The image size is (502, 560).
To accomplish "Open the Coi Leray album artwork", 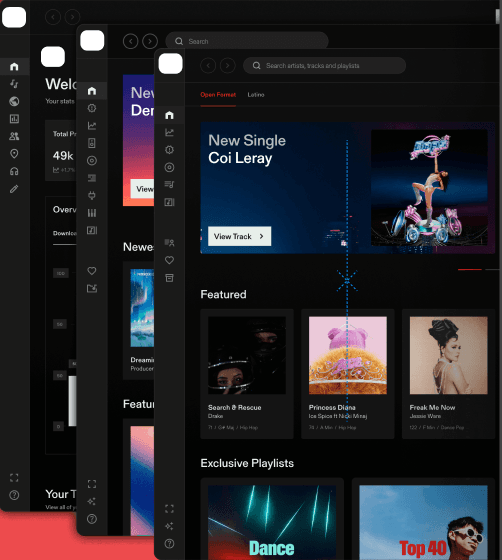I will tap(429, 188).
